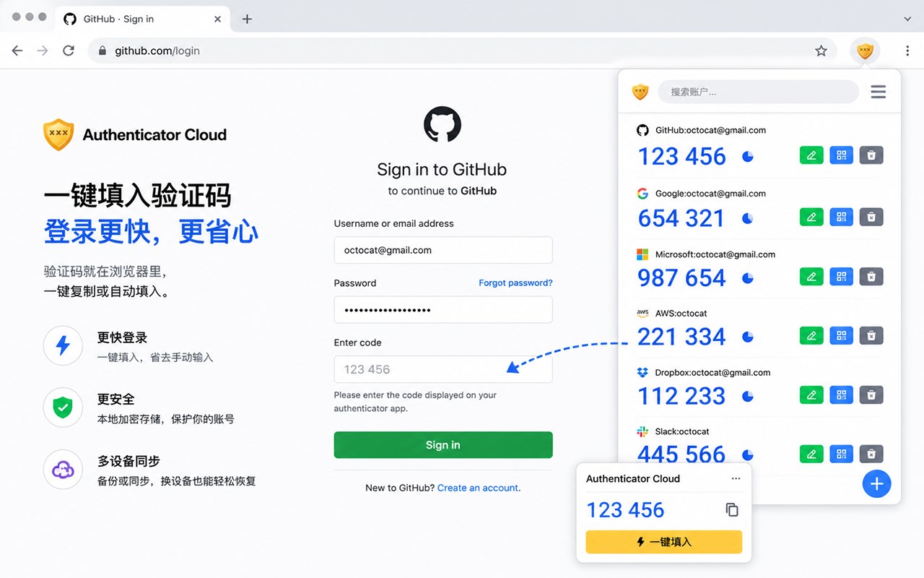Open the hamburger menu in the authenticator popup
924x578 pixels.
click(x=878, y=92)
